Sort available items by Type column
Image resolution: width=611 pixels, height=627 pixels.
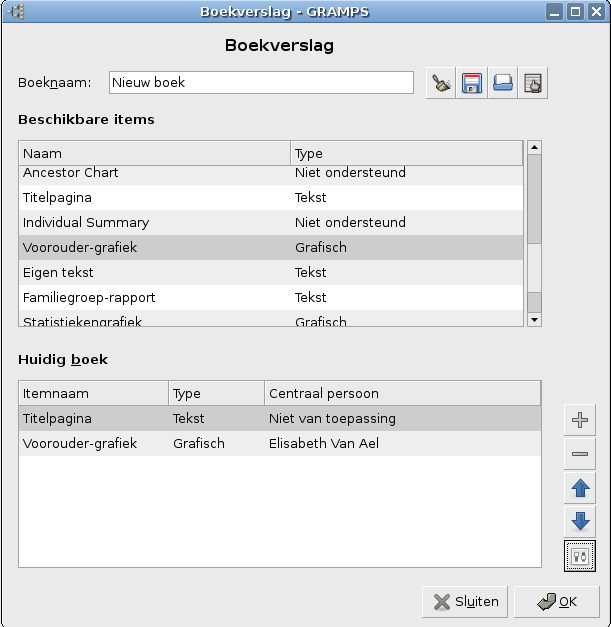coord(406,154)
